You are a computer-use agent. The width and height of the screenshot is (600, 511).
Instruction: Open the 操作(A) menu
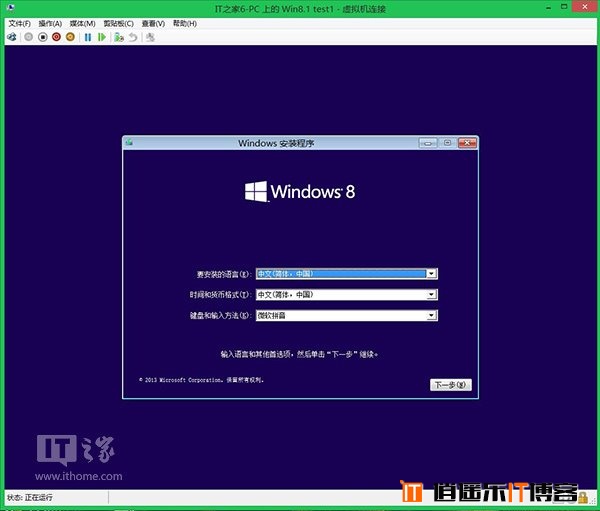(x=50, y=24)
